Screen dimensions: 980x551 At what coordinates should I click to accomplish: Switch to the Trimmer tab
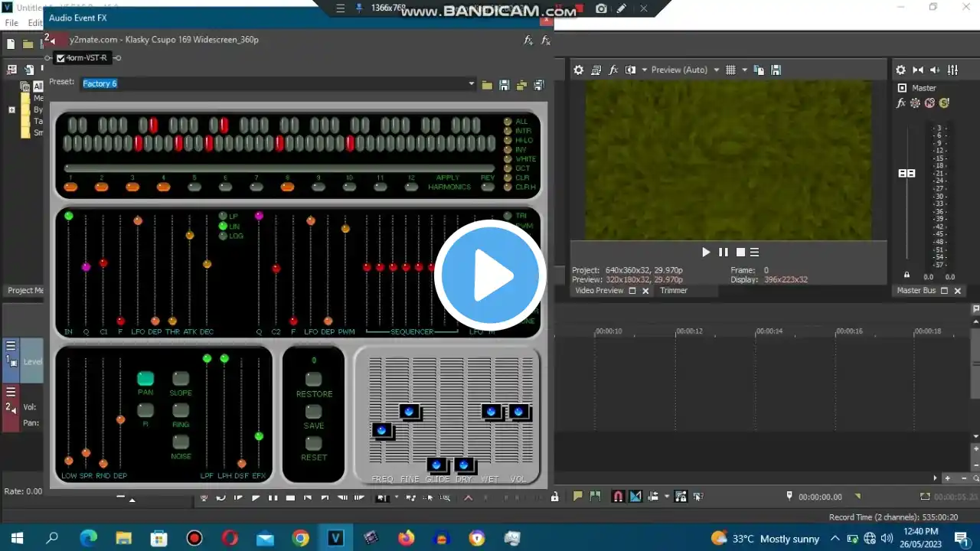coord(674,291)
